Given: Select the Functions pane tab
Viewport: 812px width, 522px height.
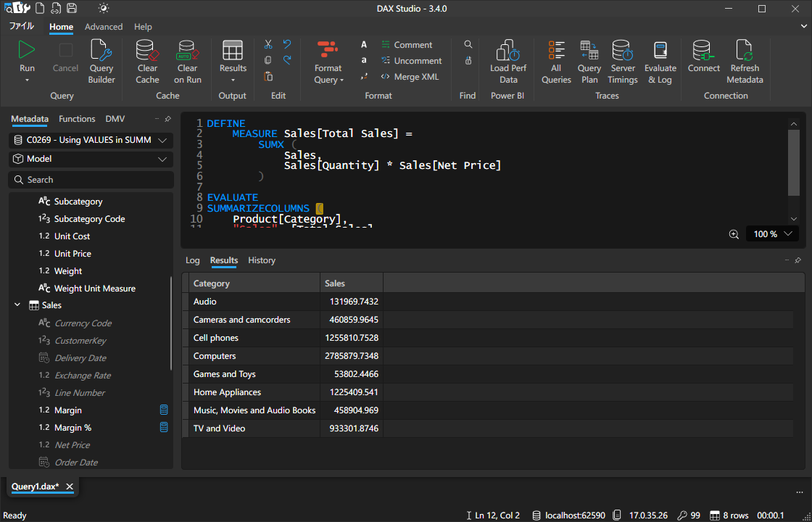Looking at the screenshot, I should pyautogui.click(x=77, y=119).
